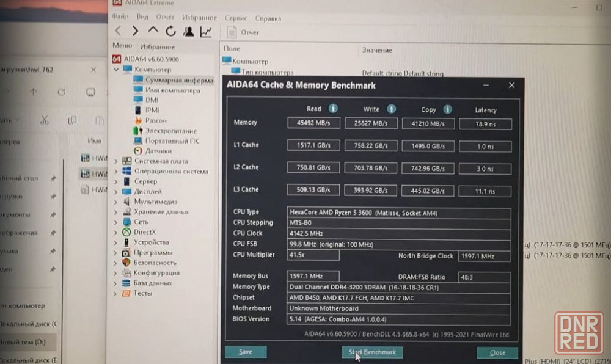Open the Справка menu
Image resolution: width=611 pixels, height=364 pixels.
[x=268, y=18]
